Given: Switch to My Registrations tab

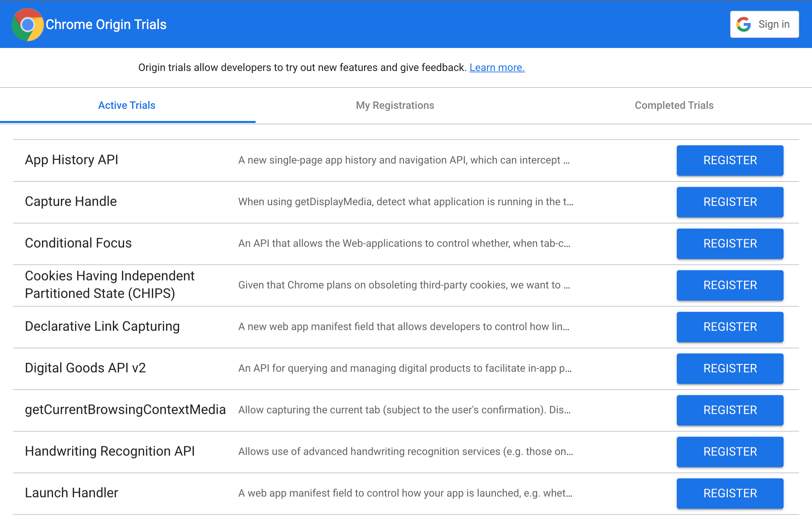Looking at the screenshot, I should point(395,105).
